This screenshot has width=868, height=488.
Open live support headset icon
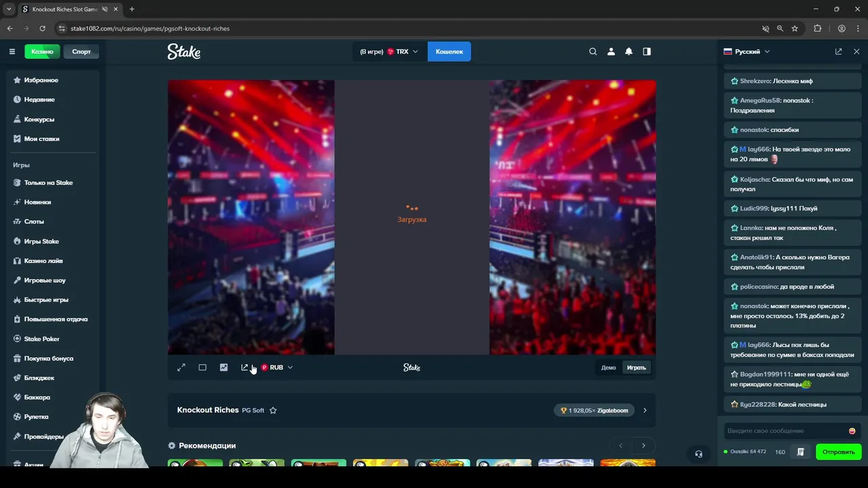click(698, 454)
